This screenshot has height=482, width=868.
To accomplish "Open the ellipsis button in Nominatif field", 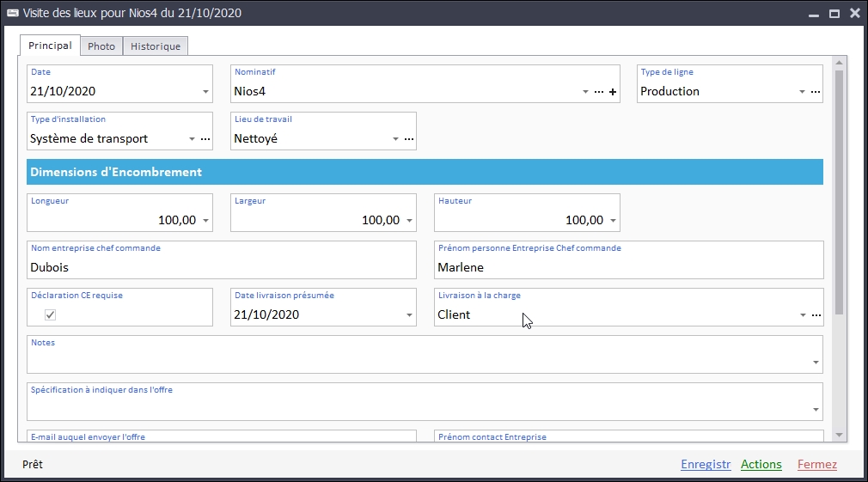I will coord(599,92).
